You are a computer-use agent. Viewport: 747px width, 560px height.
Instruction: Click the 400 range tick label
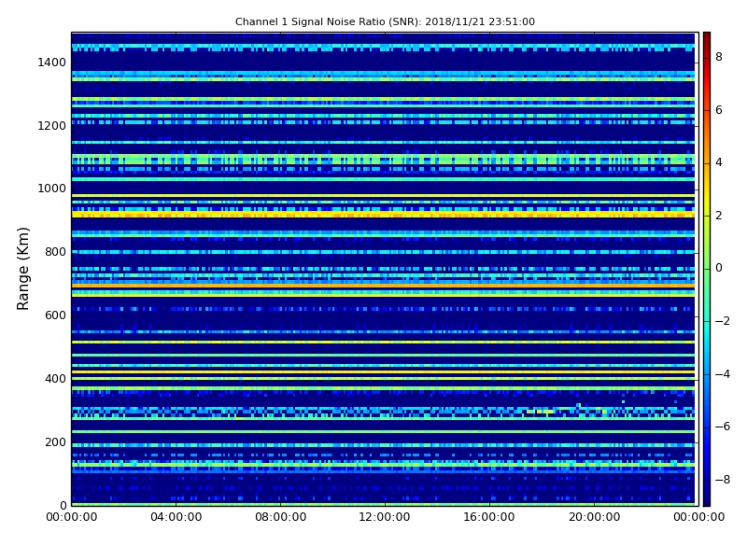(55, 379)
